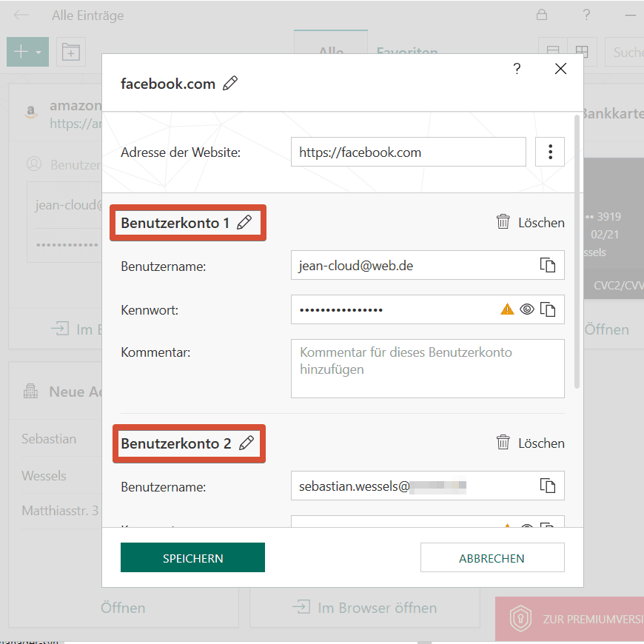Click Löschen for Benutzerkonto 2
Viewport: 644px width, 644px height.
(541, 443)
